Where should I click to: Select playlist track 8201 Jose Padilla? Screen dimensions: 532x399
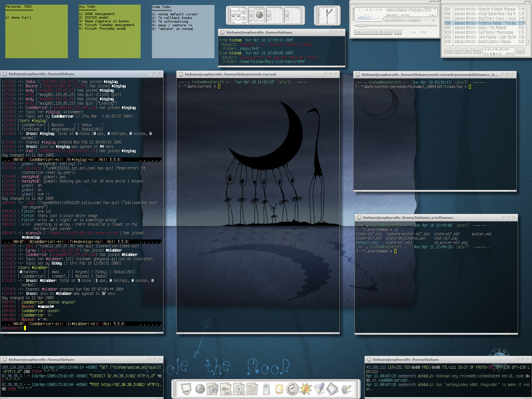(x=484, y=37)
